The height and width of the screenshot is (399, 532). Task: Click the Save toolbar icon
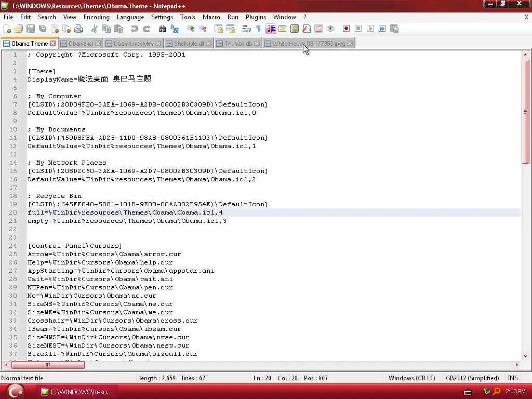coord(31,29)
